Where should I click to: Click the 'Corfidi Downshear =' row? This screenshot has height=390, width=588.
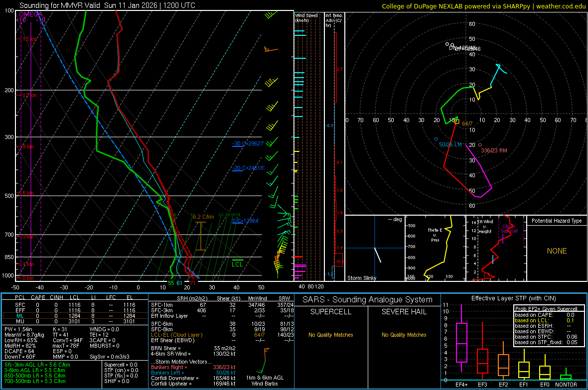click(x=193, y=378)
